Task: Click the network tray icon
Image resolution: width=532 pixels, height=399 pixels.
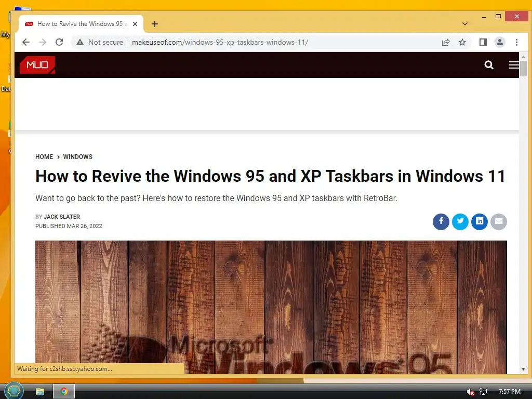Action: pyautogui.click(x=483, y=392)
